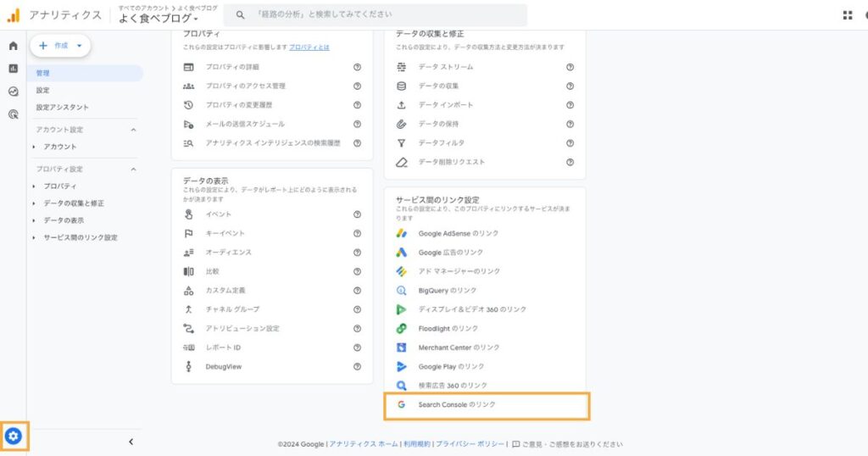Open 比較 in データの表示
The image size is (868, 456).
213,272
